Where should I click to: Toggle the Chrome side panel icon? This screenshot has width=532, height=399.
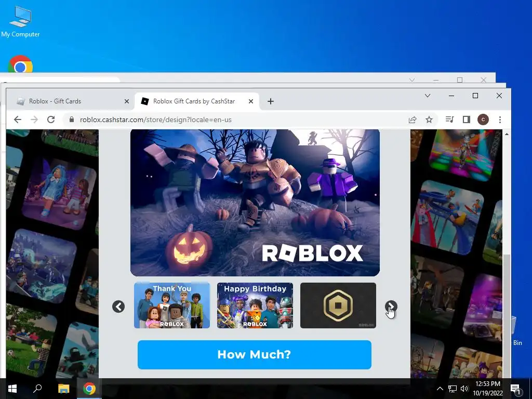pos(467,119)
